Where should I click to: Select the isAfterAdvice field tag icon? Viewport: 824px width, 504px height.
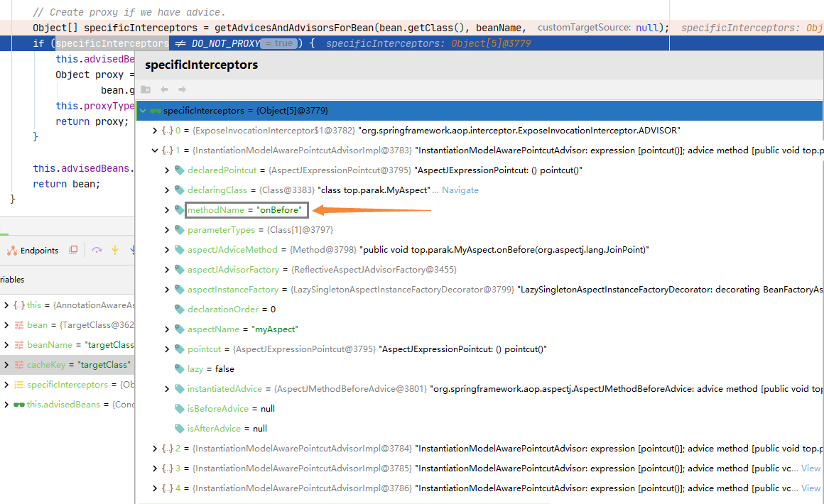(x=179, y=429)
